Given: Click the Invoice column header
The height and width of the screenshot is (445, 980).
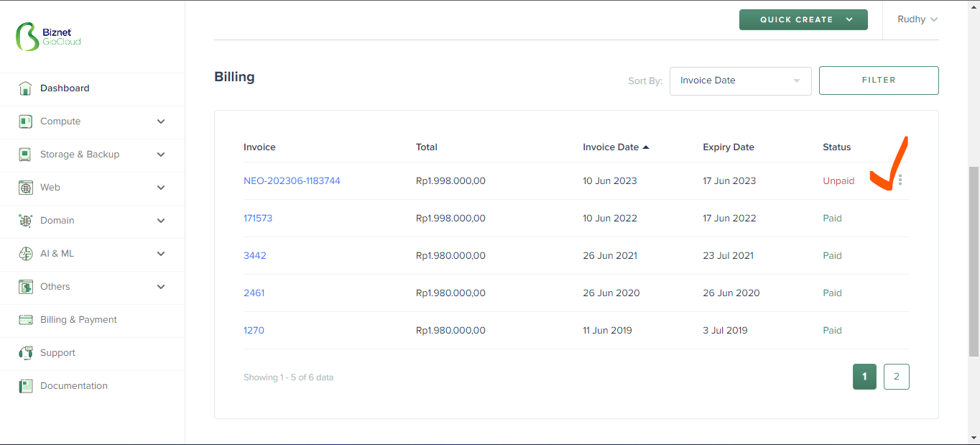Looking at the screenshot, I should pos(259,147).
